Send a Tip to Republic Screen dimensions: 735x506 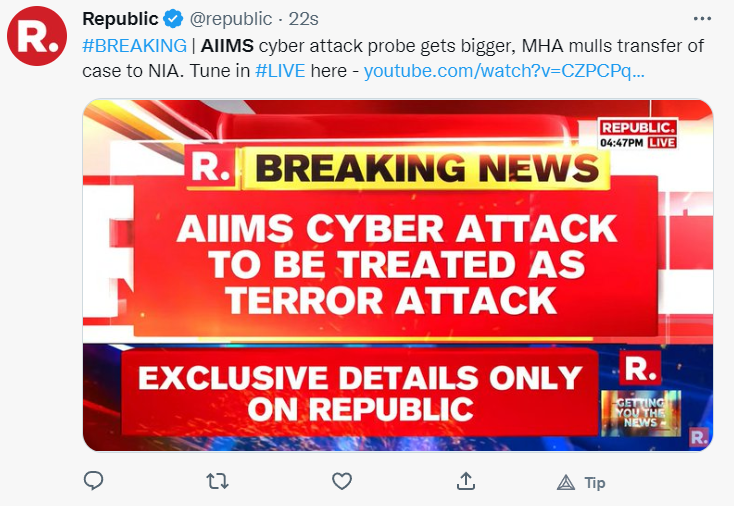pos(582,482)
